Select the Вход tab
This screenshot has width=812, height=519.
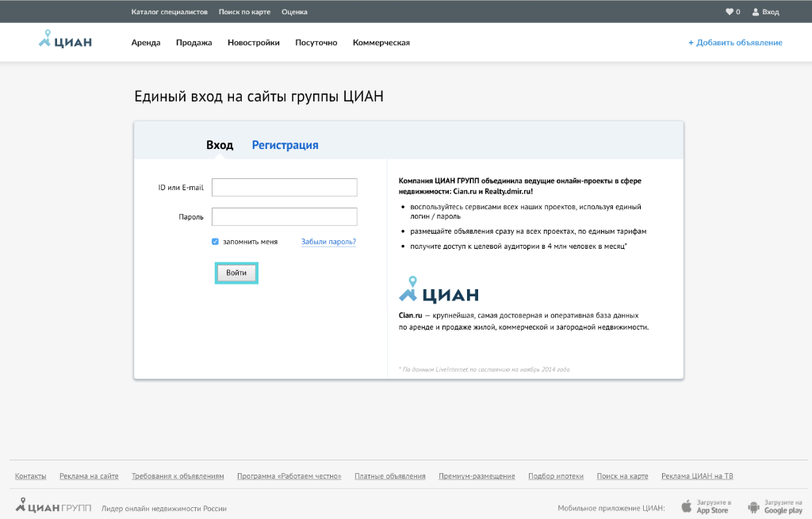click(220, 145)
